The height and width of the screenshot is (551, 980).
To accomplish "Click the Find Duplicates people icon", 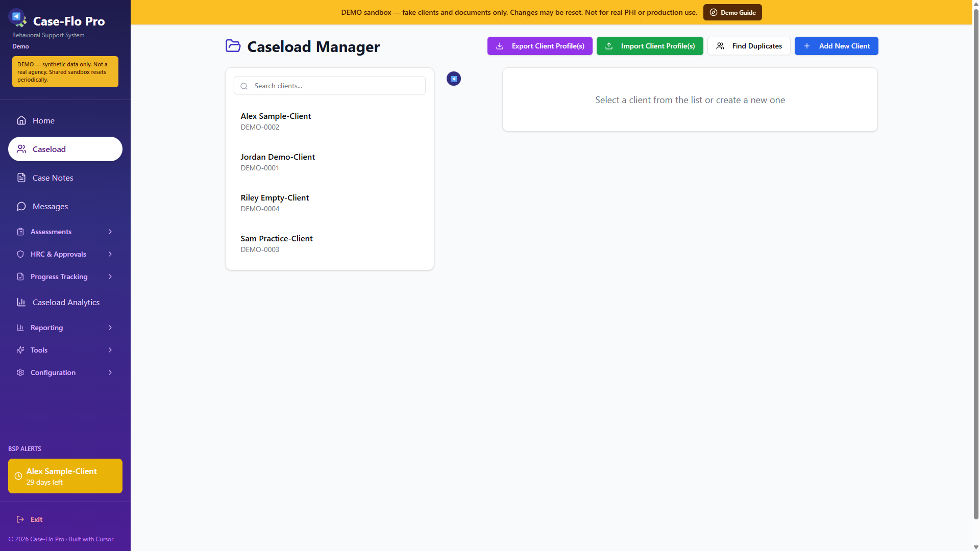I will [x=720, y=46].
